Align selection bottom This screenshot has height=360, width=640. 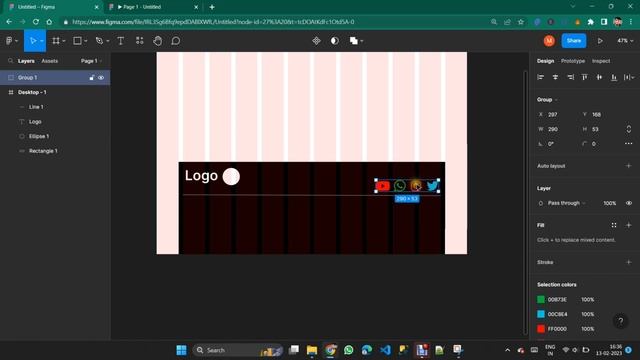click(614, 77)
